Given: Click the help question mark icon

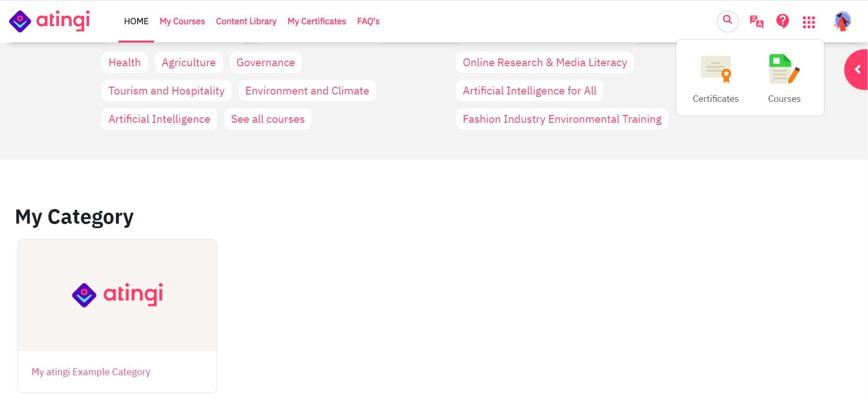Looking at the screenshot, I should pyautogui.click(x=783, y=21).
